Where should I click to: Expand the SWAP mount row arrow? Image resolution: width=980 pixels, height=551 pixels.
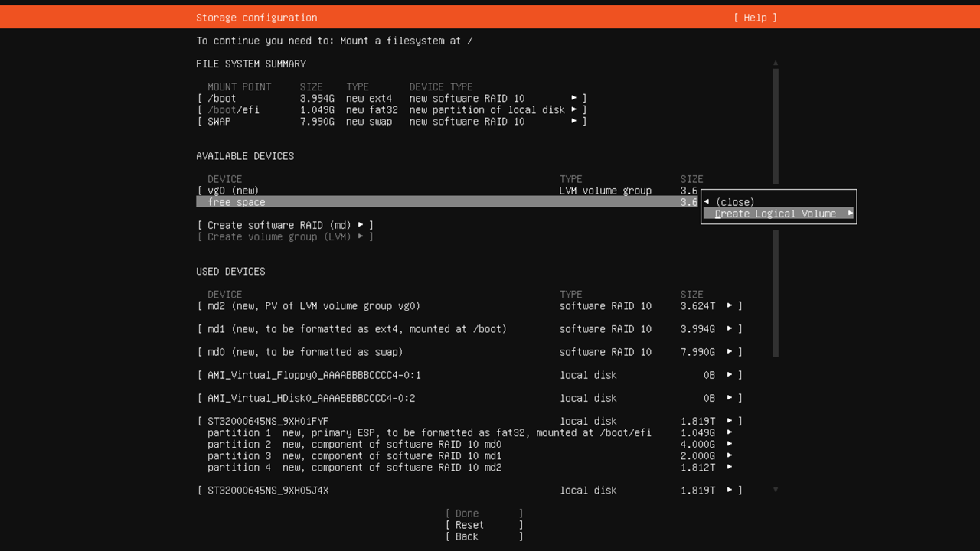click(x=573, y=121)
